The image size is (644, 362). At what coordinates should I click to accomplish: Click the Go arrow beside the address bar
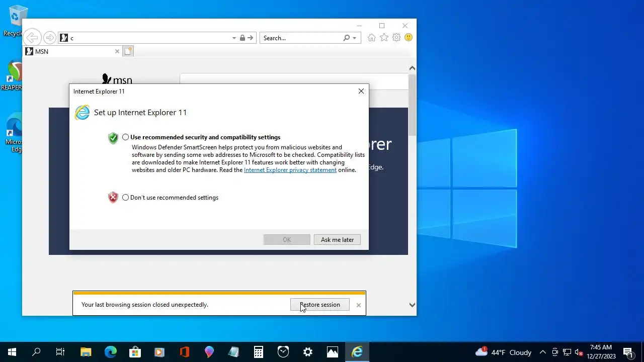[x=251, y=38]
